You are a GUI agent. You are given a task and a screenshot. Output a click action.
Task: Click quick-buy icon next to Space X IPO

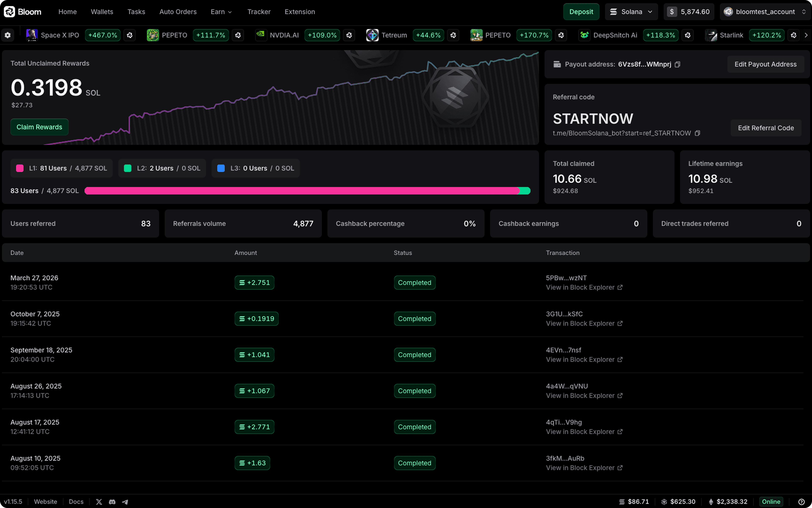pos(130,35)
